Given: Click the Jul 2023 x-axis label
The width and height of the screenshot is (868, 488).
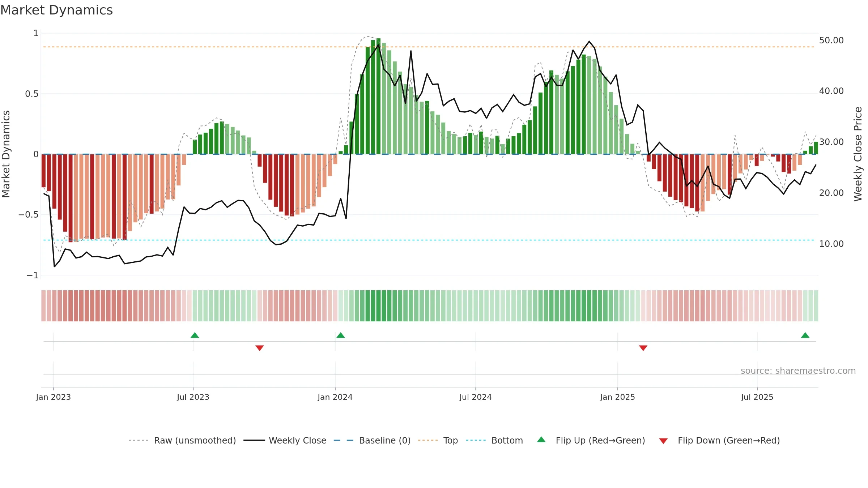Looking at the screenshot, I should tap(193, 397).
